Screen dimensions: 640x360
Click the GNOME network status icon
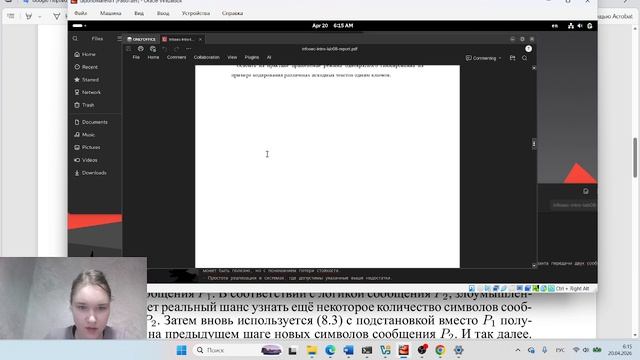point(571,26)
